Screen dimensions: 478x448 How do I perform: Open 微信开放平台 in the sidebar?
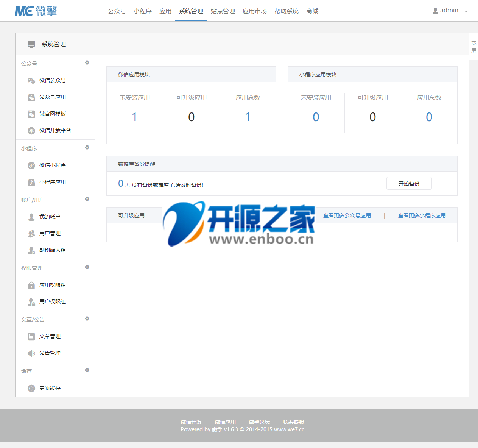click(55, 130)
